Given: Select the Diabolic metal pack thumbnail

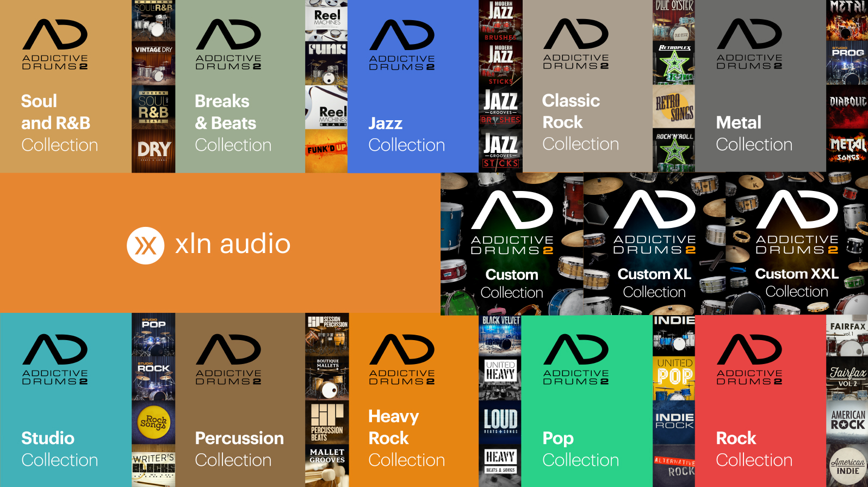Looking at the screenshot, I should click(x=847, y=107).
